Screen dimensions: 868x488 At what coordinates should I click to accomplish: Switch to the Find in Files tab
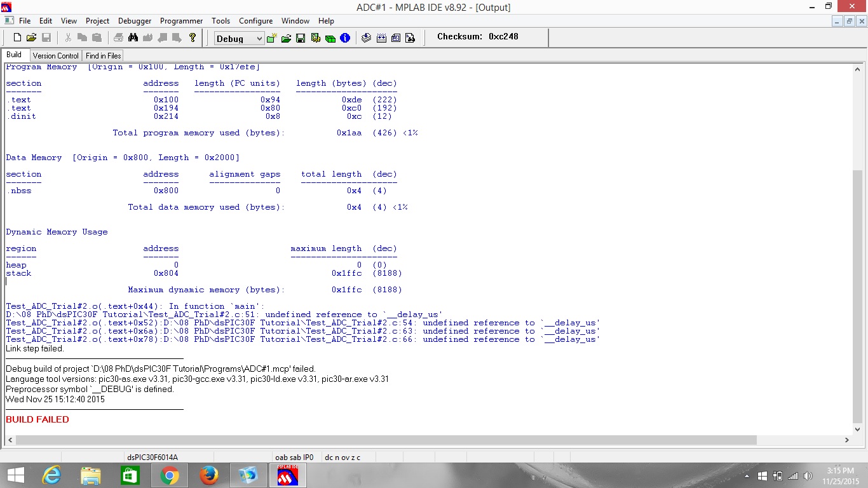pos(104,56)
